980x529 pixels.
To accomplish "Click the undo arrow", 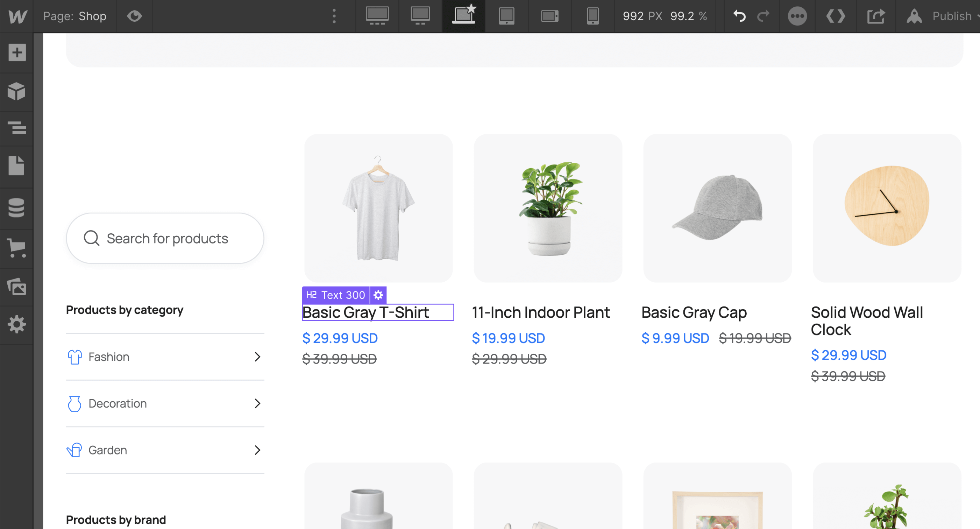I will point(739,16).
